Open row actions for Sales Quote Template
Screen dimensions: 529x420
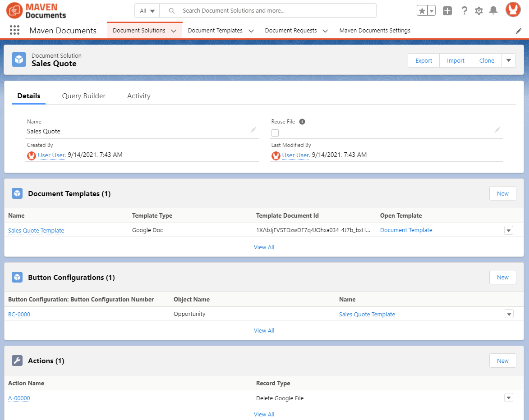pos(509,230)
